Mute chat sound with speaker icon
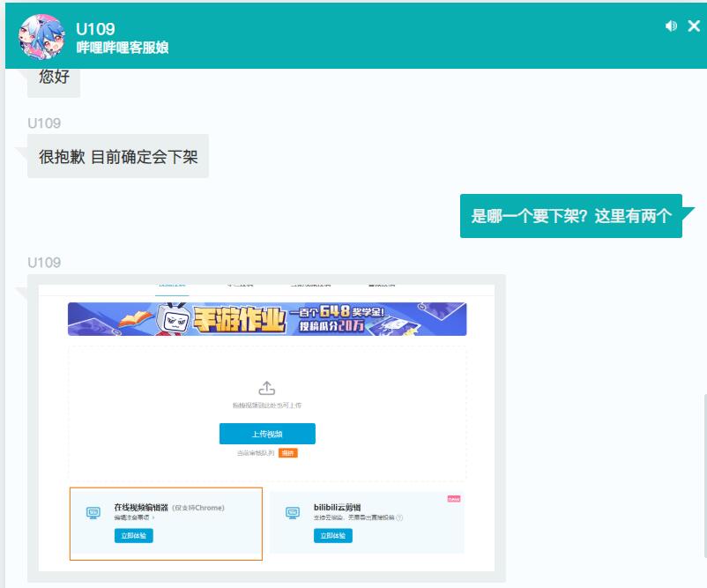The height and width of the screenshot is (588, 707). [671, 26]
